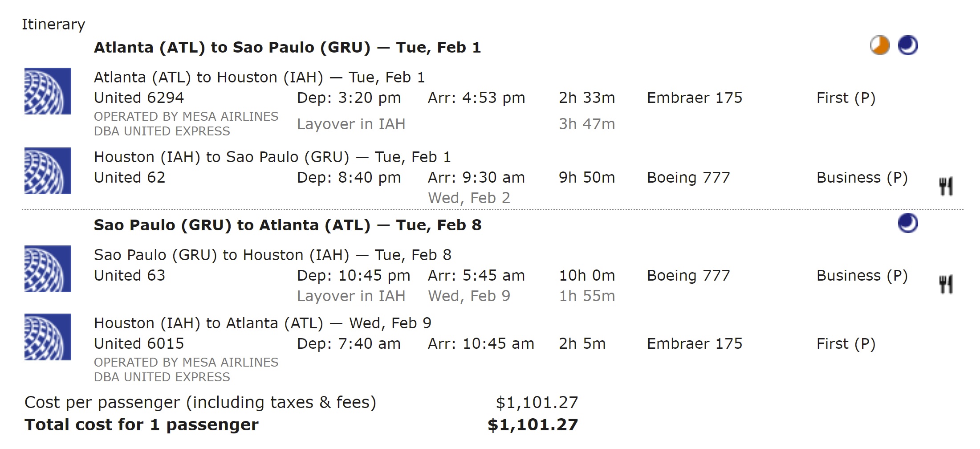Viewport: 980px width, 449px height.
Task: Select the Atlanta to Sao Paulo trip heading
Action: (x=287, y=48)
